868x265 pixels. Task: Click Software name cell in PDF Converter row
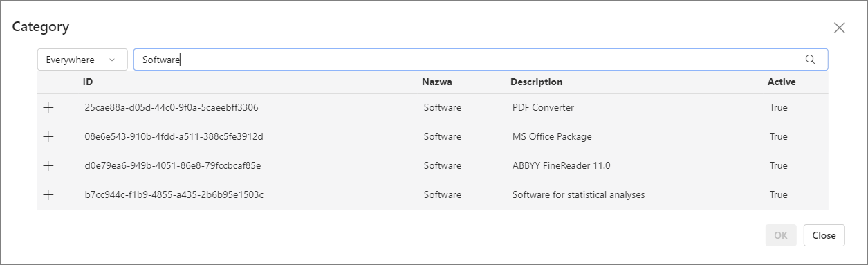point(443,107)
